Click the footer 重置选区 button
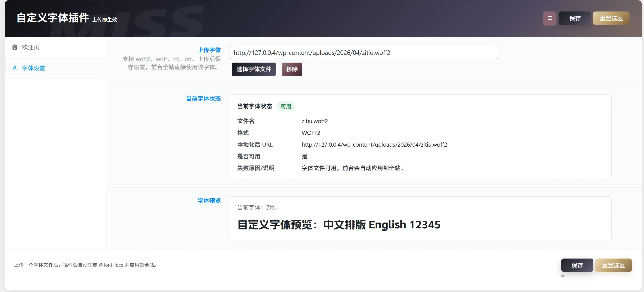Image resolution: width=644 pixels, height=292 pixels. coord(613,265)
